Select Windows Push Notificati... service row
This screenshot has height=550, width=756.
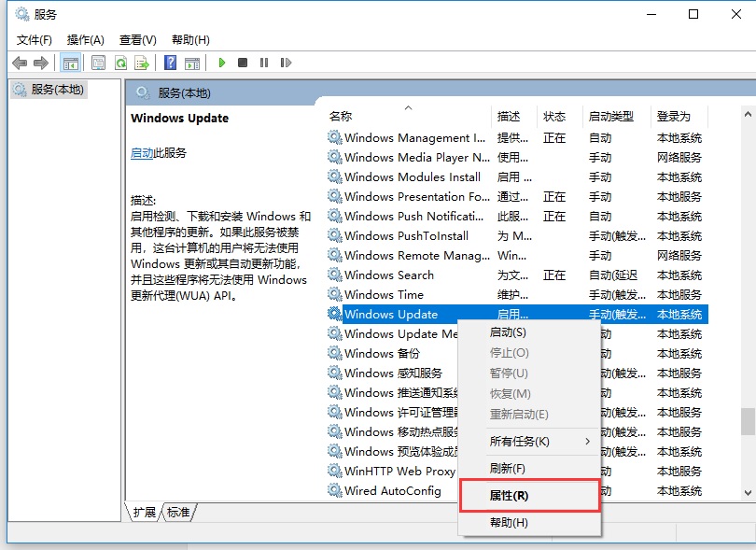(x=517, y=216)
